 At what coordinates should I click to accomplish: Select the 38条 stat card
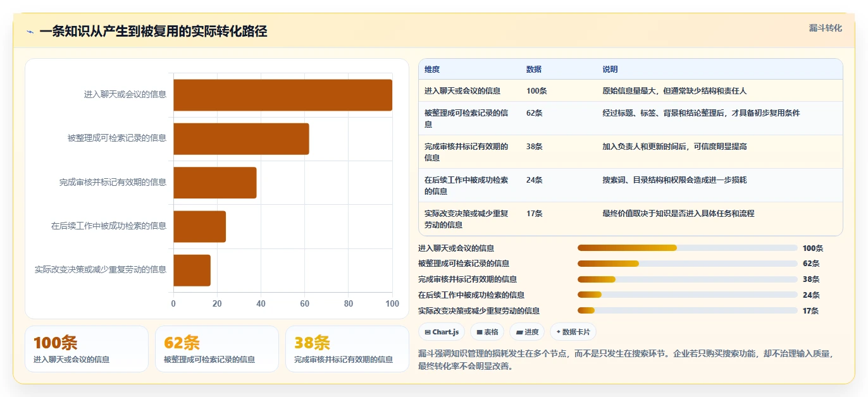(347, 349)
